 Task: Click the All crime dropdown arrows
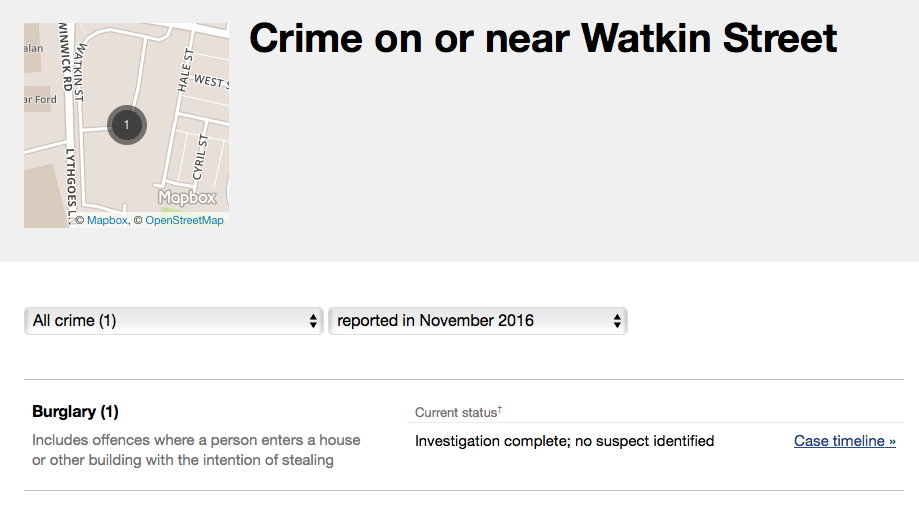click(x=313, y=321)
